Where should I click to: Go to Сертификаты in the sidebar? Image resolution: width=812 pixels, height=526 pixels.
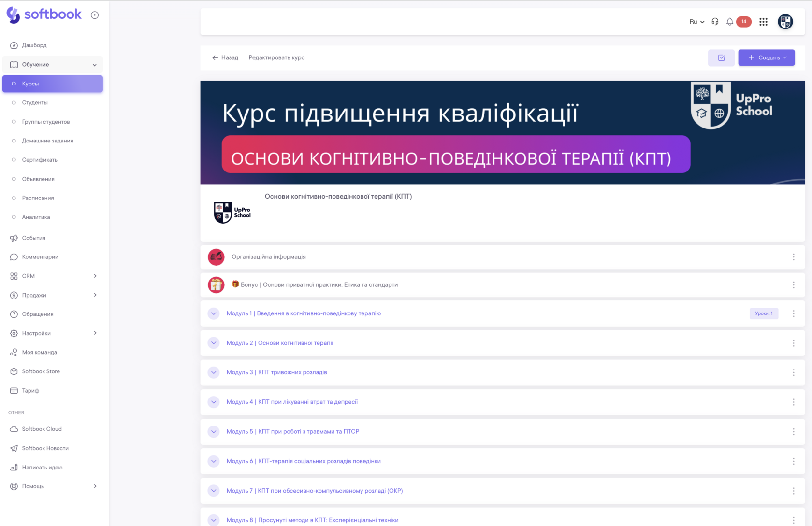(x=40, y=160)
